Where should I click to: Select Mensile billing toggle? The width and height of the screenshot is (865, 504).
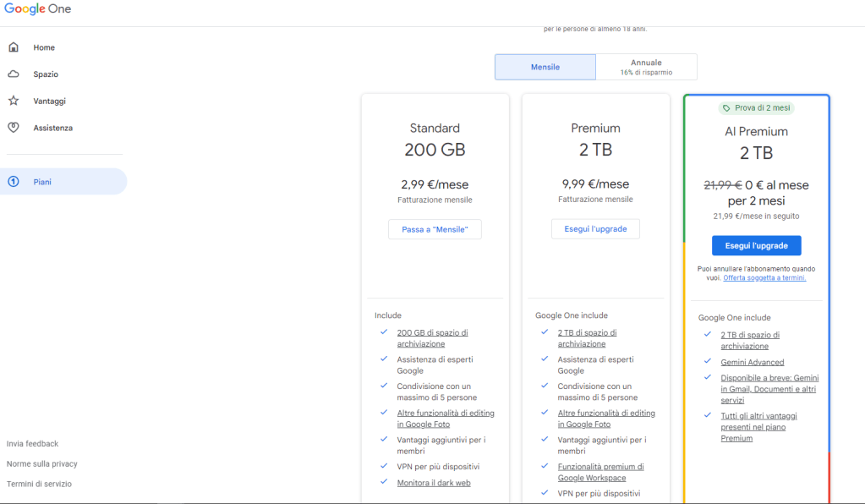point(545,67)
